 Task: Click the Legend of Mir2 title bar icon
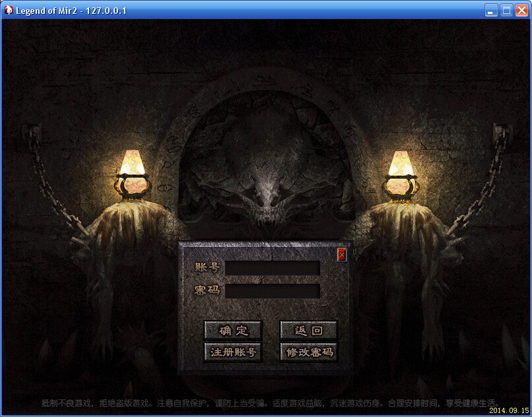click(9, 11)
